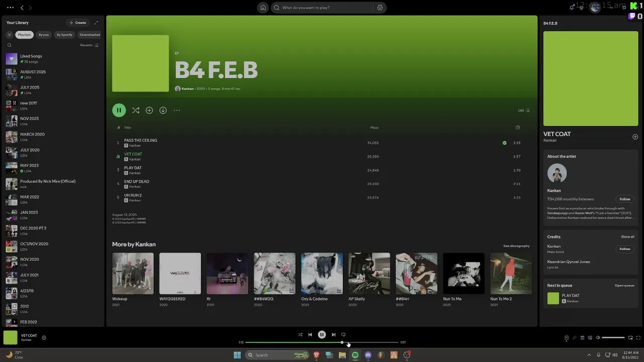Add B4 F.E.B to Your Library

(x=149, y=110)
